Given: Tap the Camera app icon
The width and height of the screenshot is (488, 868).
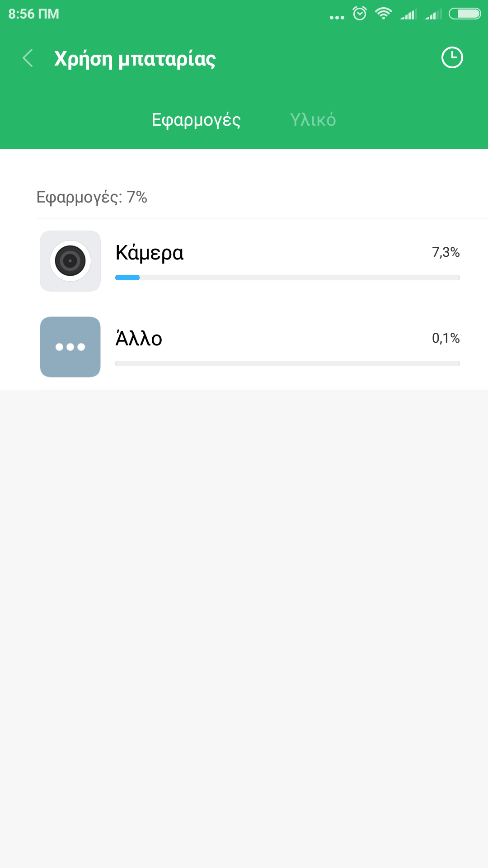Looking at the screenshot, I should (70, 261).
